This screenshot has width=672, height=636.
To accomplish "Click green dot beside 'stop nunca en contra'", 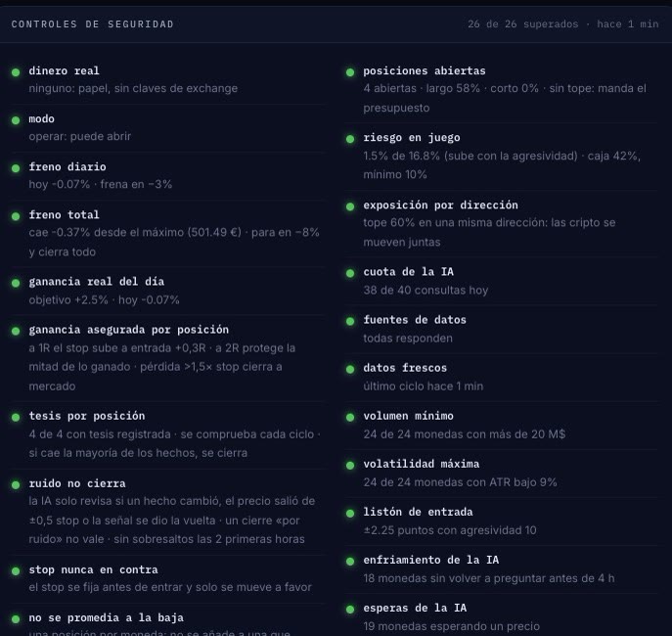I will coord(16,570).
